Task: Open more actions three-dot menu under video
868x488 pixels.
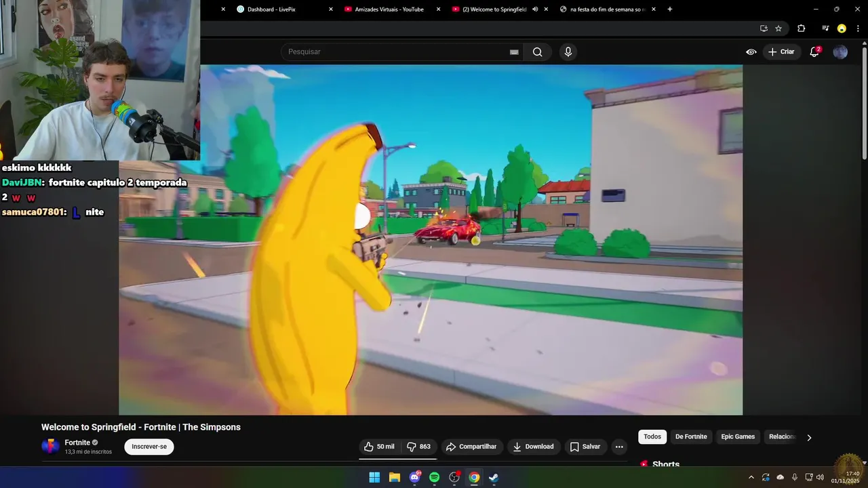Action: (x=618, y=447)
